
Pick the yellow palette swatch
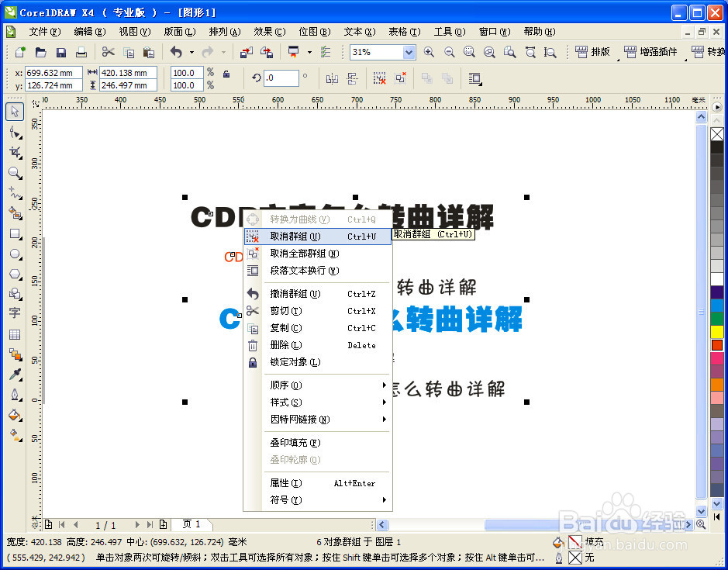click(717, 332)
